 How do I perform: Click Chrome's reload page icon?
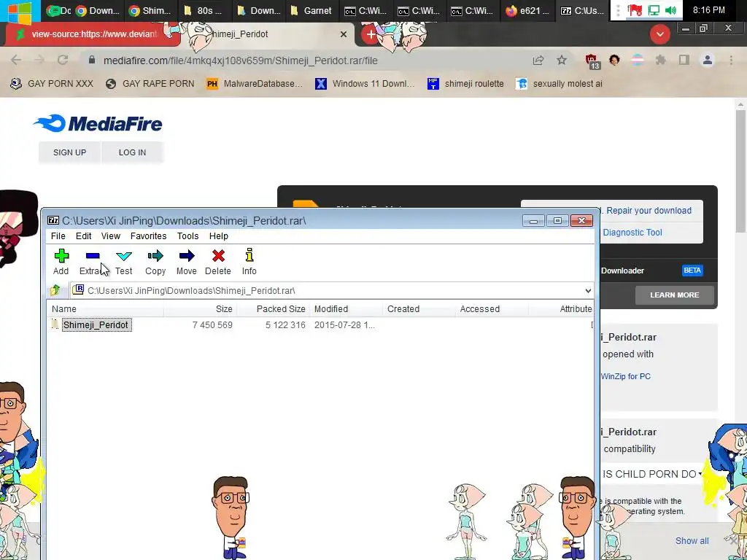pos(63,60)
